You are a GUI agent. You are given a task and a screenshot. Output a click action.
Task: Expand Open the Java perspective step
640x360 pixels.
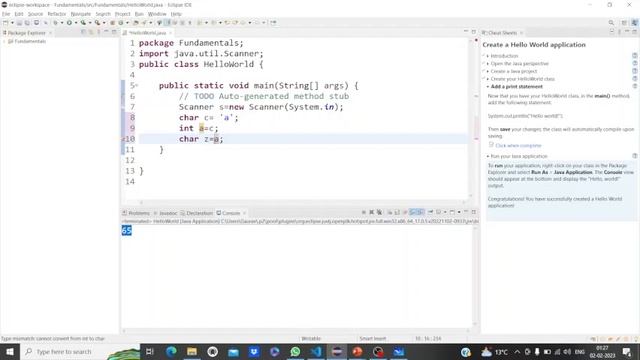click(x=488, y=64)
